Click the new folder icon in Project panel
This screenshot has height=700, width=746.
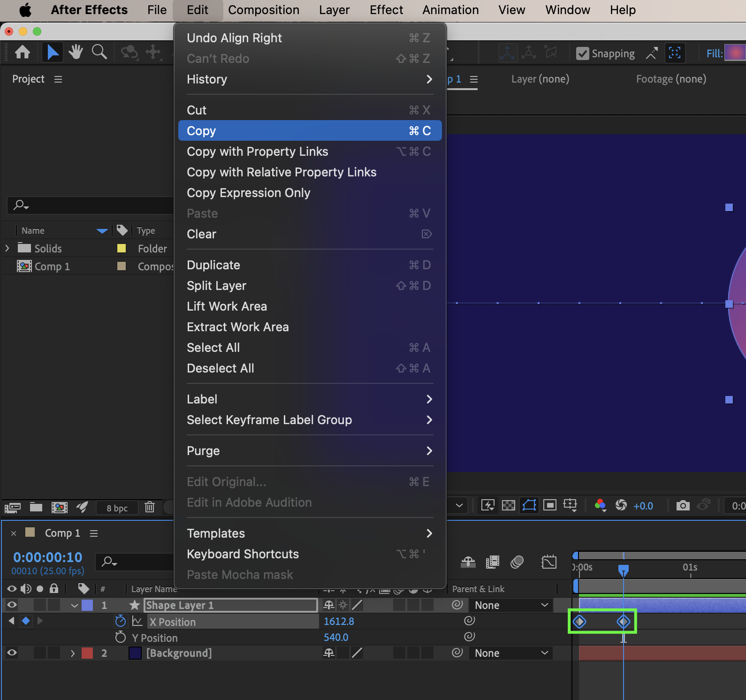click(36, 507)
